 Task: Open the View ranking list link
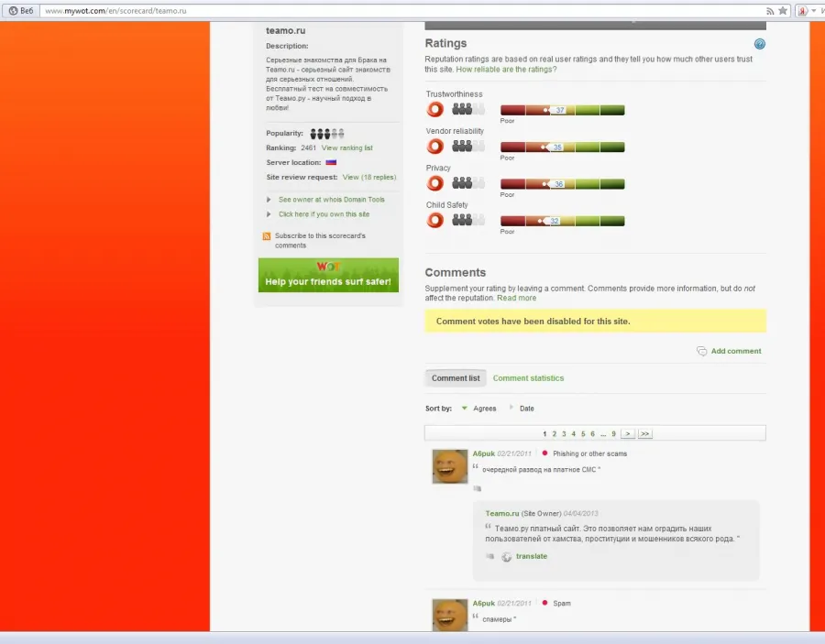(346, 148)
